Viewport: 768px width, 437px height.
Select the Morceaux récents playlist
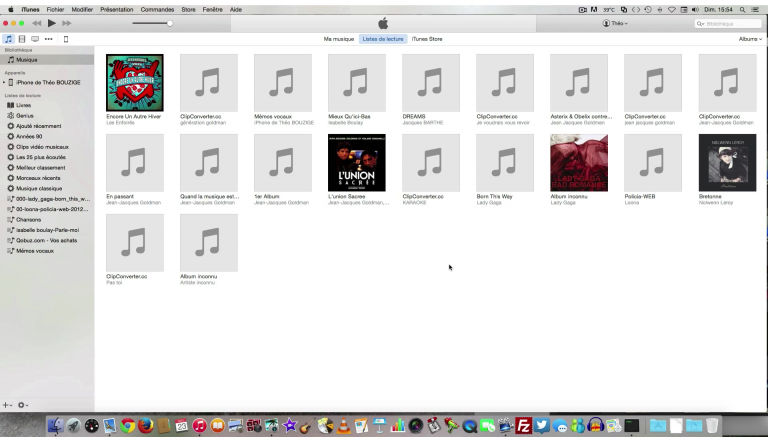(x=38, y=178)
